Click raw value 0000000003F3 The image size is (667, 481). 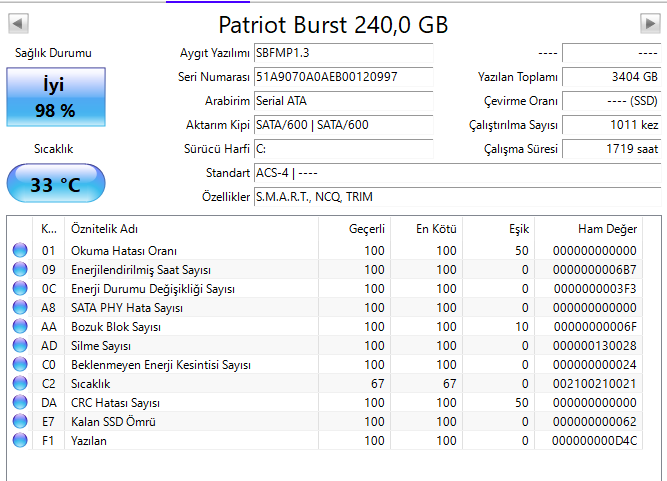(x=595, y=289)
